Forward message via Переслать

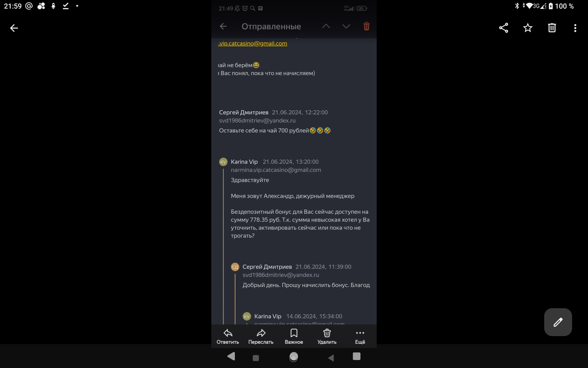pyautogui.click(x=261, y=337)
